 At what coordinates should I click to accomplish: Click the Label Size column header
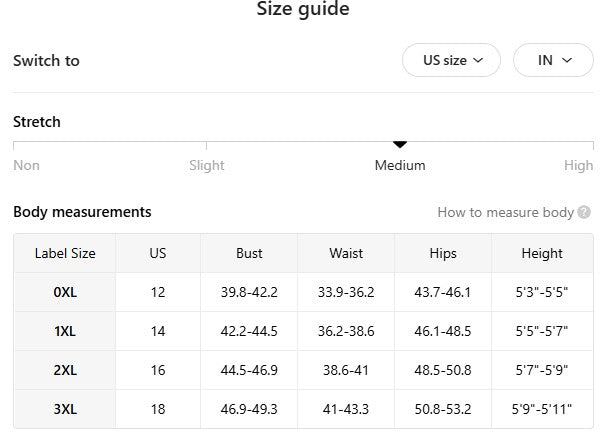pyautogui.click(x=65, y=253)
